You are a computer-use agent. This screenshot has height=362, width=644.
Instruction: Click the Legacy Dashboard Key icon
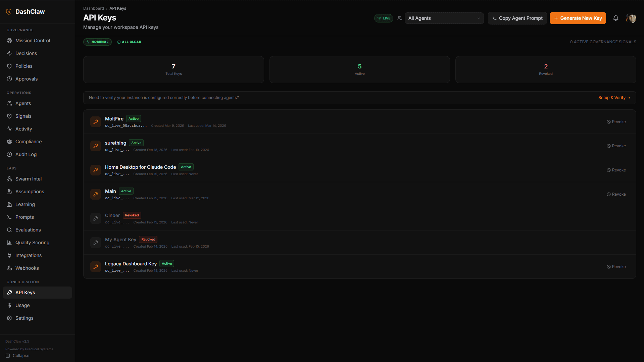click(96, 267)
